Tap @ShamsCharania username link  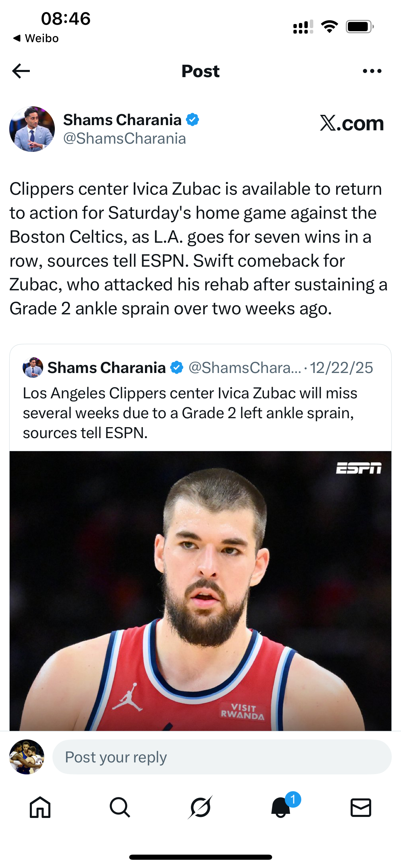click(x=124, y=138)
